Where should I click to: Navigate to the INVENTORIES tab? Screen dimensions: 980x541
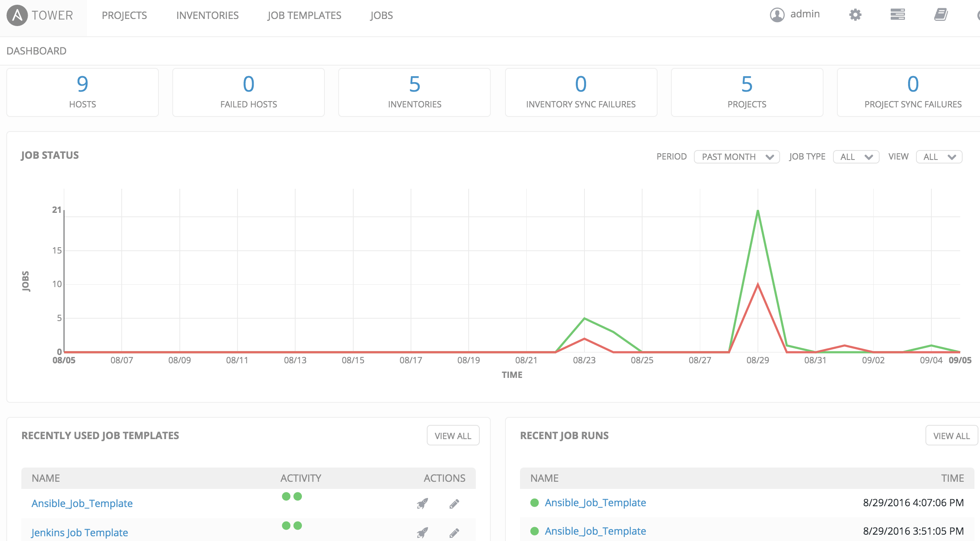[x=207, y=15]
